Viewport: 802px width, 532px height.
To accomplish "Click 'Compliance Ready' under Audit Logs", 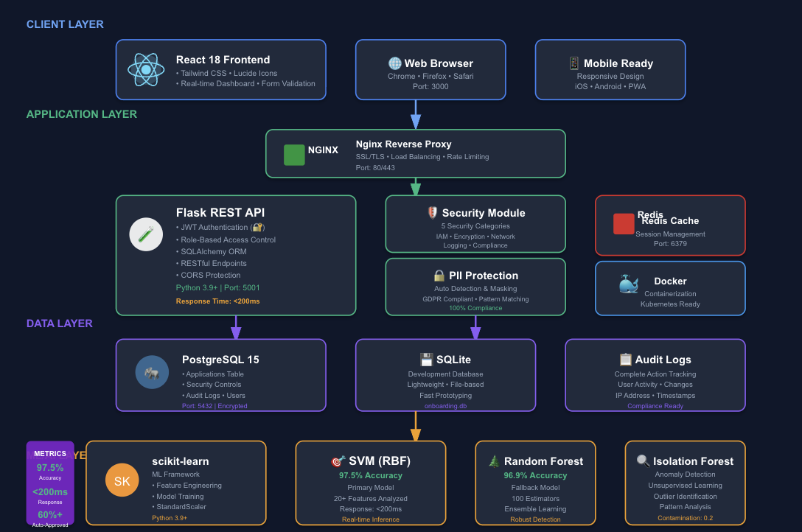I will pyautogui.click(x=655, y=406).
